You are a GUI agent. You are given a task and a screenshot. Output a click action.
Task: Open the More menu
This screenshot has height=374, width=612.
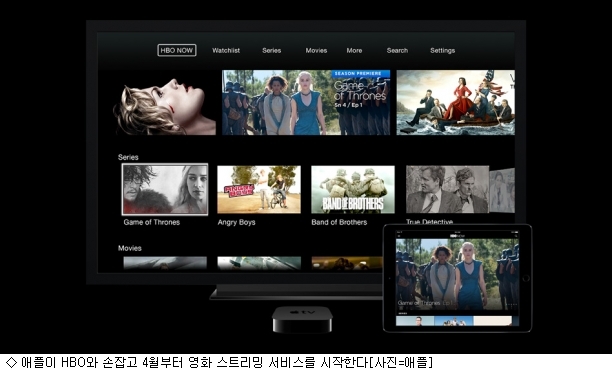point(354,50)
